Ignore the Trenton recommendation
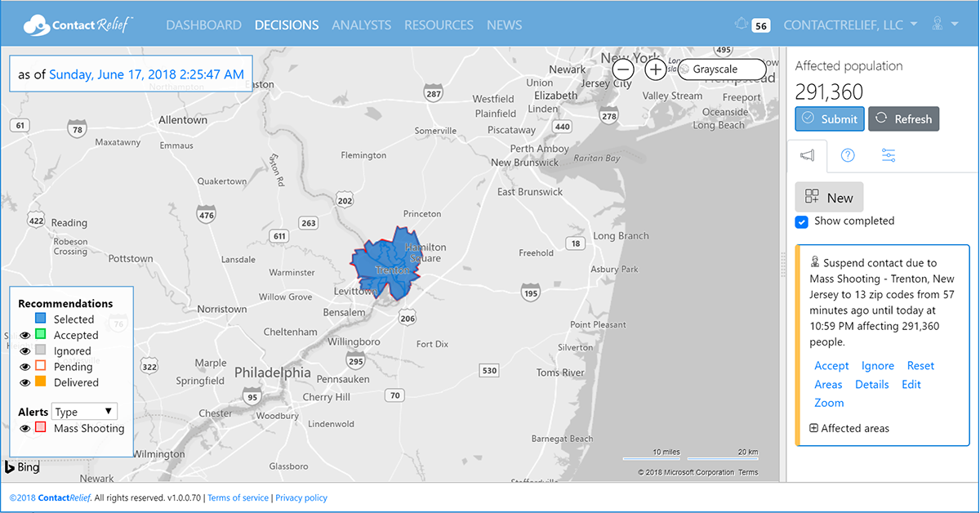Screen dimensions: 980x513 click(878, 366)
